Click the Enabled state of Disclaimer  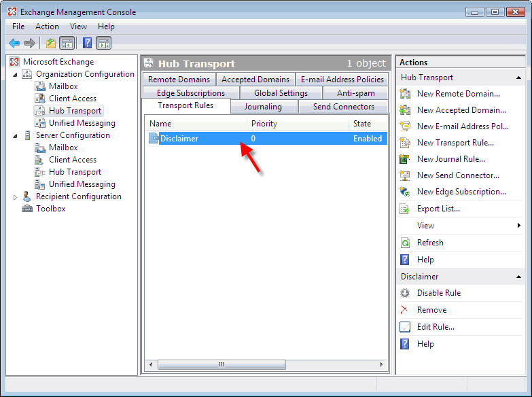click(368, 139)
